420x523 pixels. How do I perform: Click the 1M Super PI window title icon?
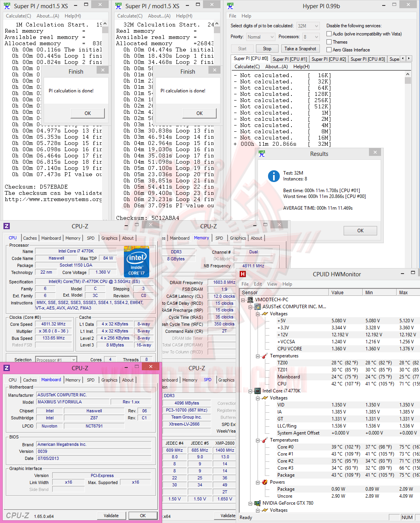pos(7,6)
